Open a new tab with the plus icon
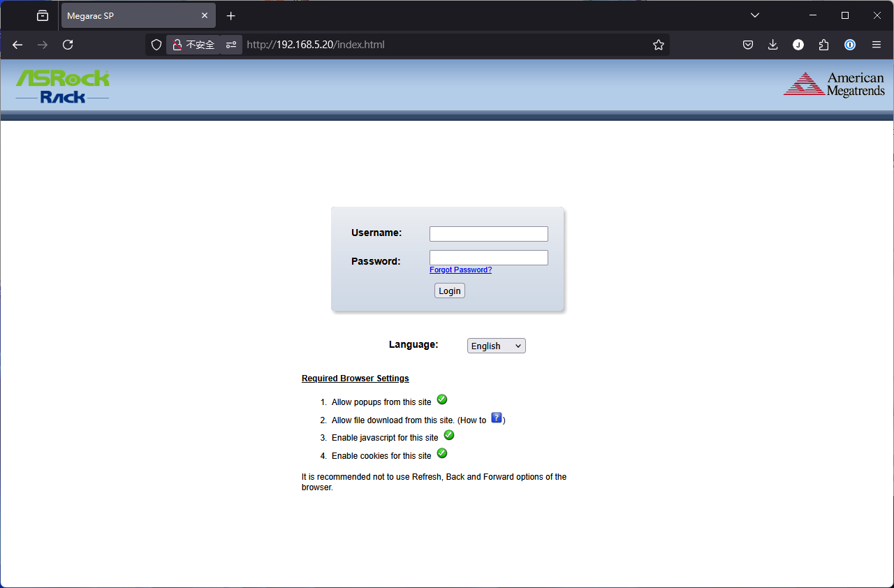Screen dimensions: 894x588 click(231, 15)
